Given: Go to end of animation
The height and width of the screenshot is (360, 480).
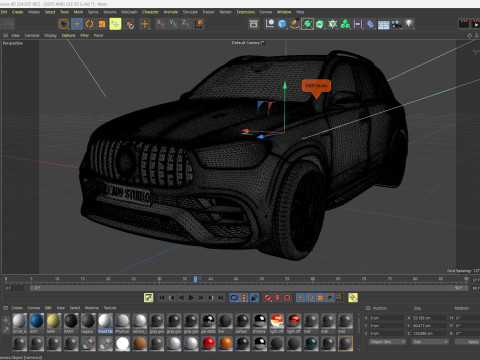Looking at the screenshot, I should coord(221,297).
